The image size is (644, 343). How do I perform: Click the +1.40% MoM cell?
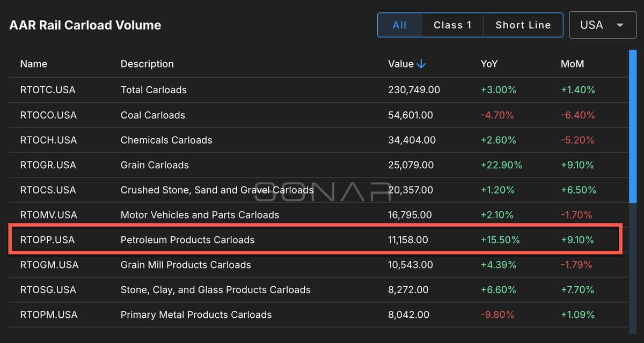tap(578, 90)
